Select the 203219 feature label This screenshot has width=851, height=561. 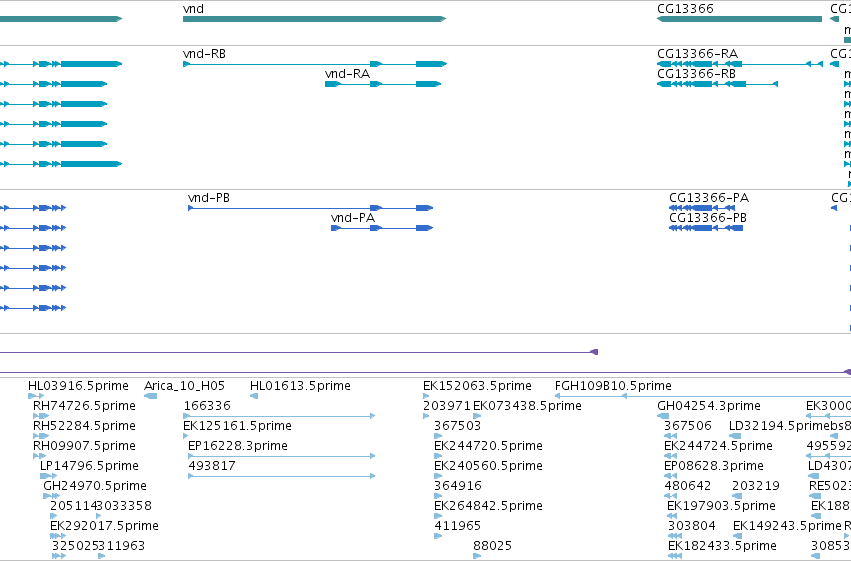pyautogui.click(x=755, y=486)
